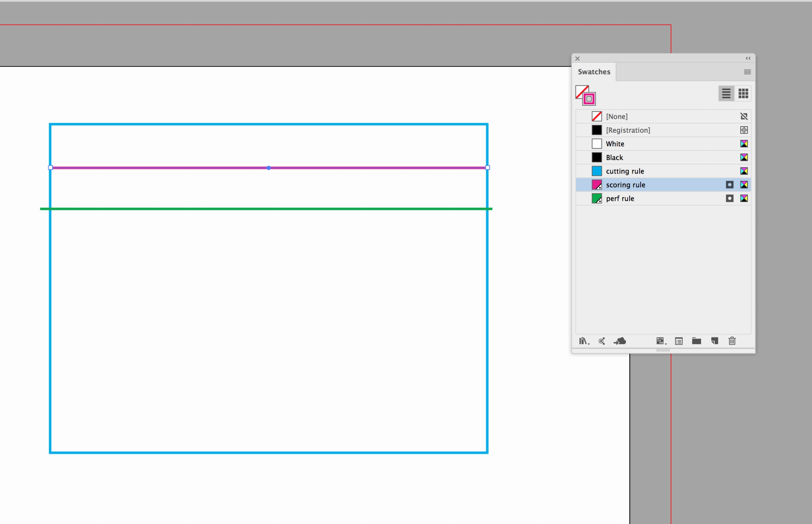Click the Swatches panel bottom resize grip
This screenshot has height=524, width=812.
click(x=663, y=350)
